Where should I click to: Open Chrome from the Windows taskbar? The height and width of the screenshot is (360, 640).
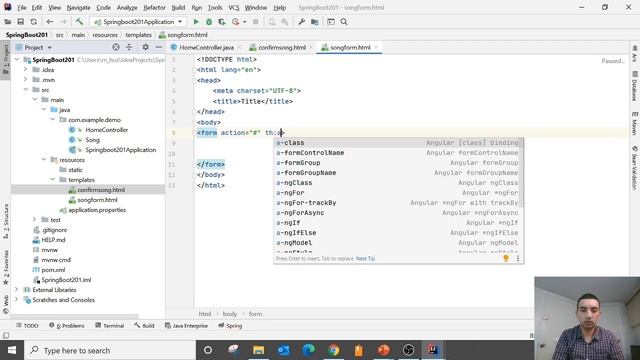pos(333,350)
